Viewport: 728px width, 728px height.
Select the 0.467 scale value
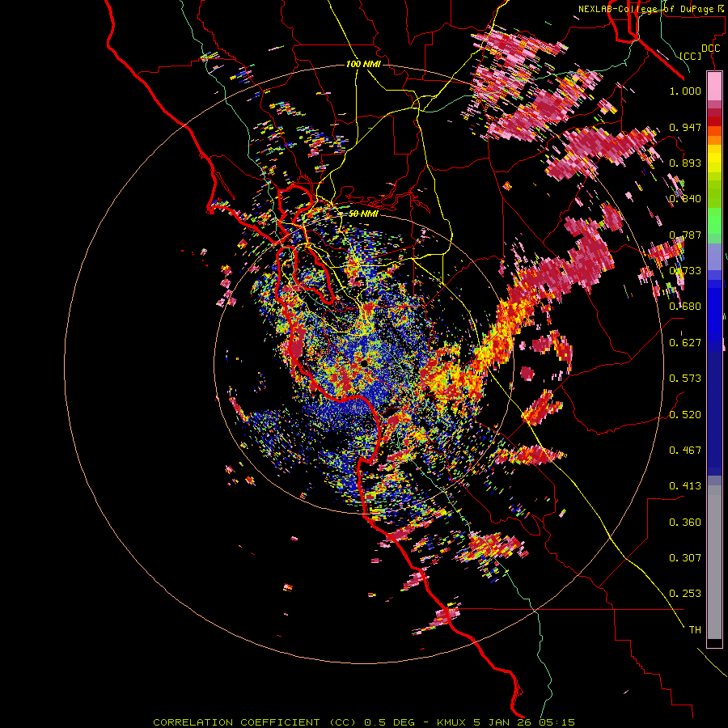[x=685, y=451]
